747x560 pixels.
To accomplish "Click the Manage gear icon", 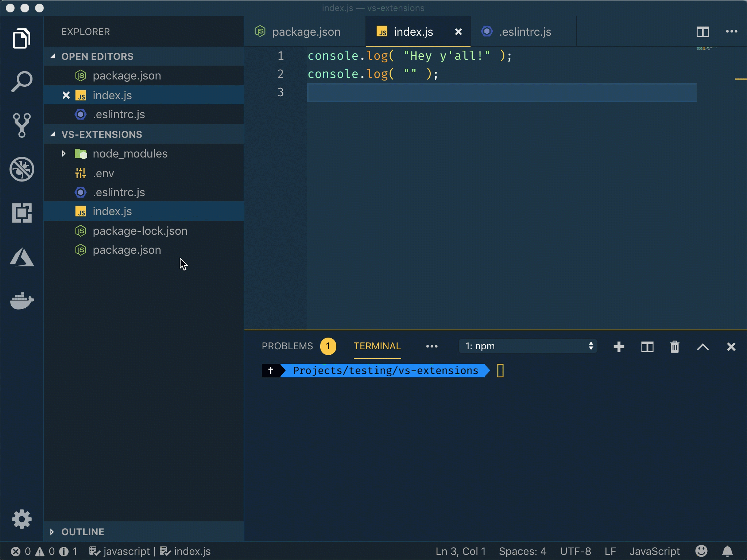I will tap(22, 519).
